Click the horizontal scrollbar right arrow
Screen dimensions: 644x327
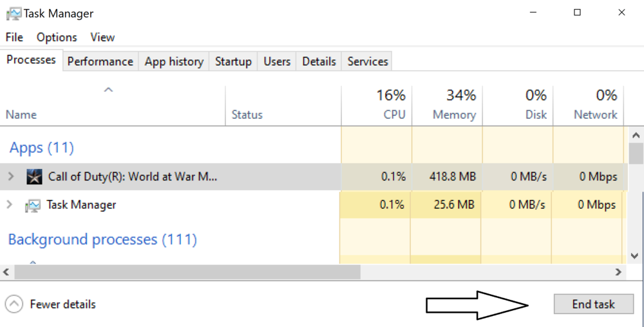(x=619, y=272)
